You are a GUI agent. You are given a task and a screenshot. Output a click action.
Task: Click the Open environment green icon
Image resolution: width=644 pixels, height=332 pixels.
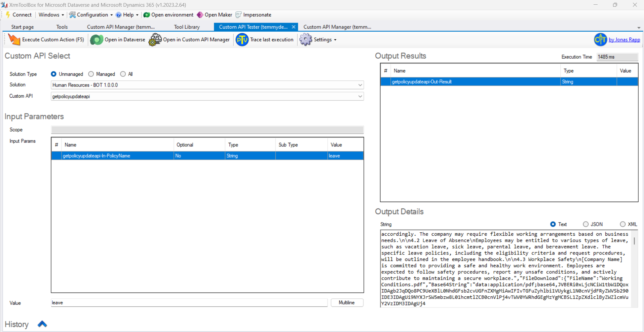(x=147, y=15)
